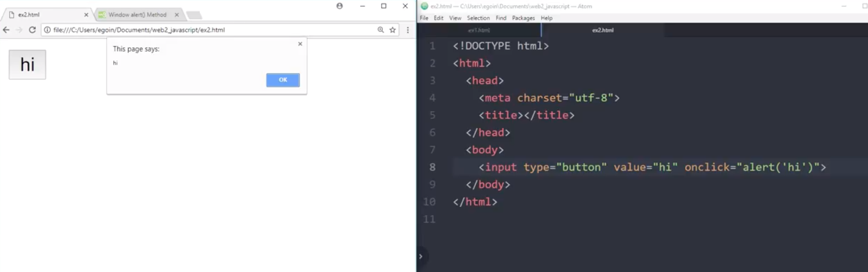Click the hi button on the page
The image size is (868, 272).
27,65
